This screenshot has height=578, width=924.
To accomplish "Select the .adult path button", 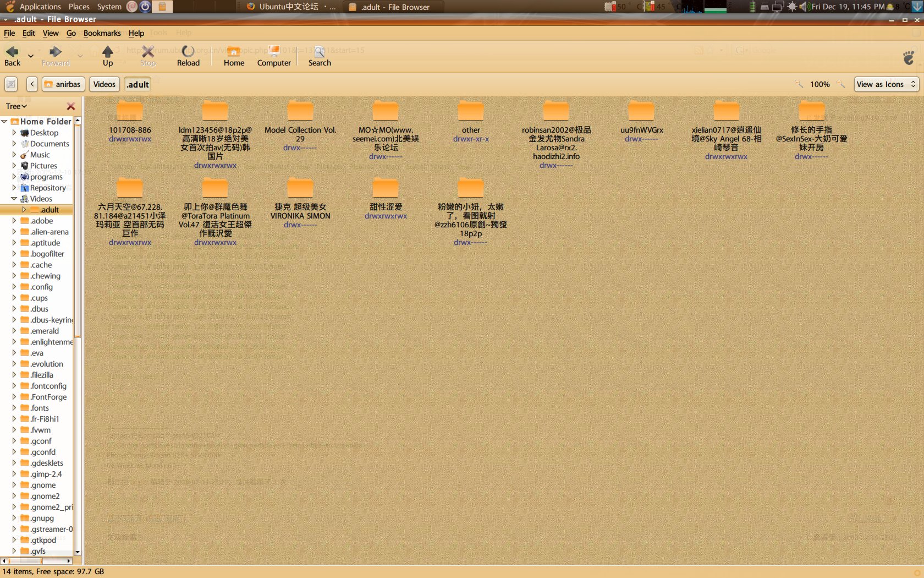I will 137,84.
